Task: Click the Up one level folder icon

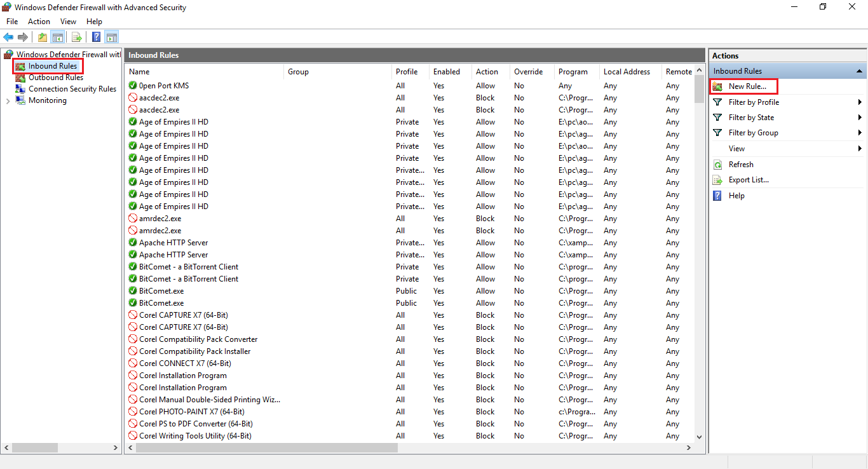Action: coord(43,37)
